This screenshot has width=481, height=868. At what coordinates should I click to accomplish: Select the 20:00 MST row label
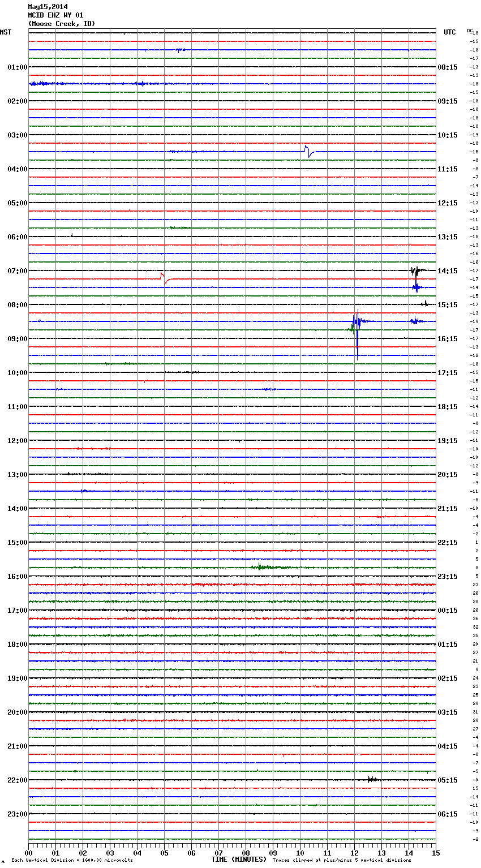click(x=18, y=712)
